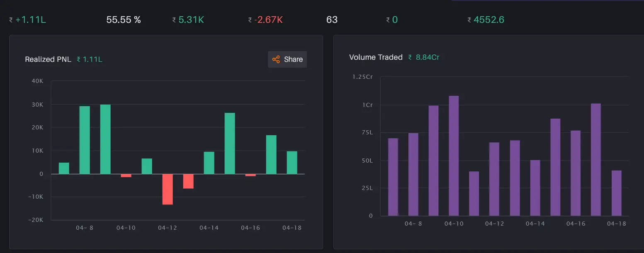
Task: Click the tiny red bar at 04-16
Action: tap(250, 175)
